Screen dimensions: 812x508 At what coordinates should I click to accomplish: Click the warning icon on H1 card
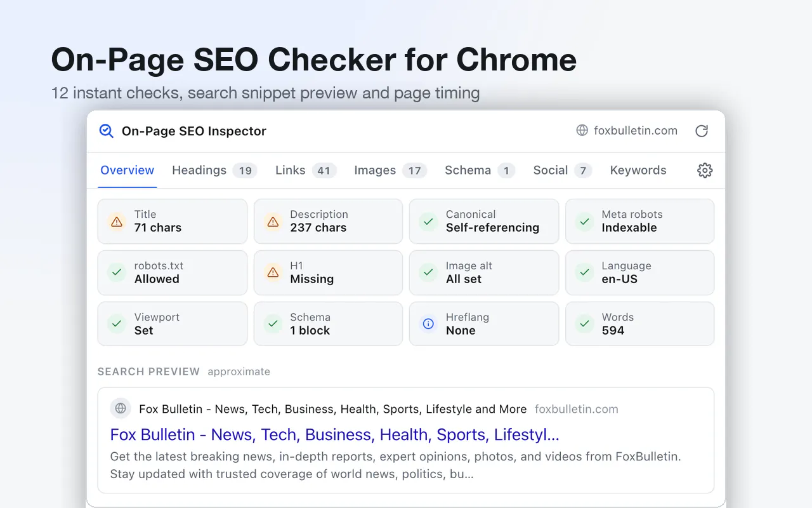point(273,272)
